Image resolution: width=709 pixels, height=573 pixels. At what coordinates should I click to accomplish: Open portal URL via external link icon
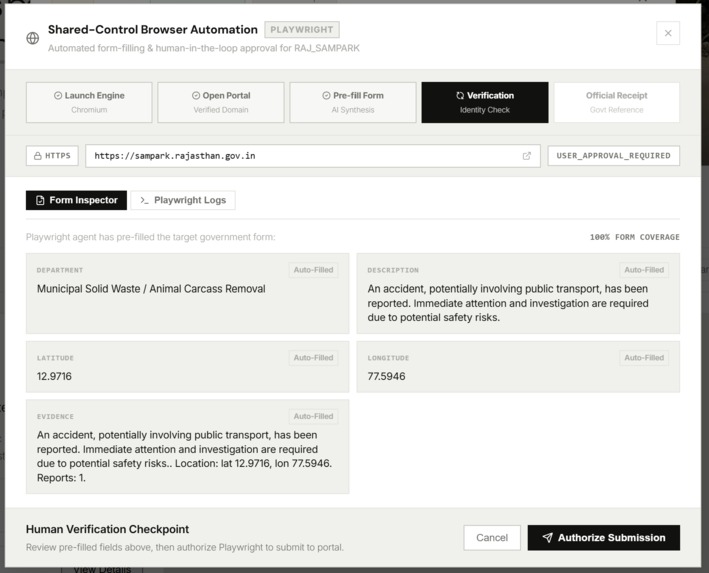tap(527, 156)
